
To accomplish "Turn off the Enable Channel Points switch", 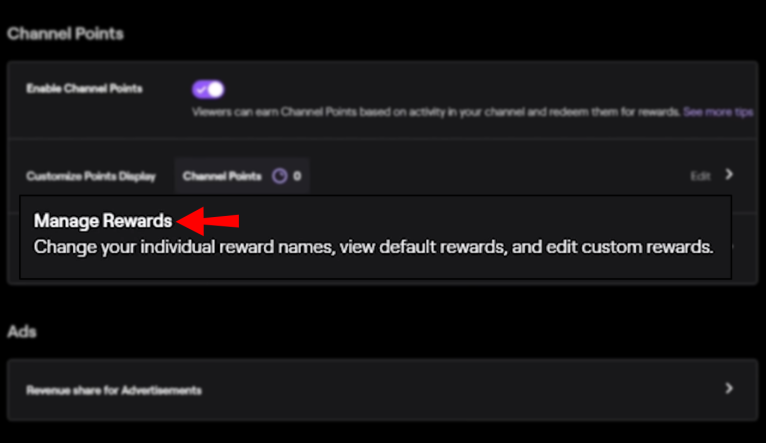I will [x=208, y=89].
